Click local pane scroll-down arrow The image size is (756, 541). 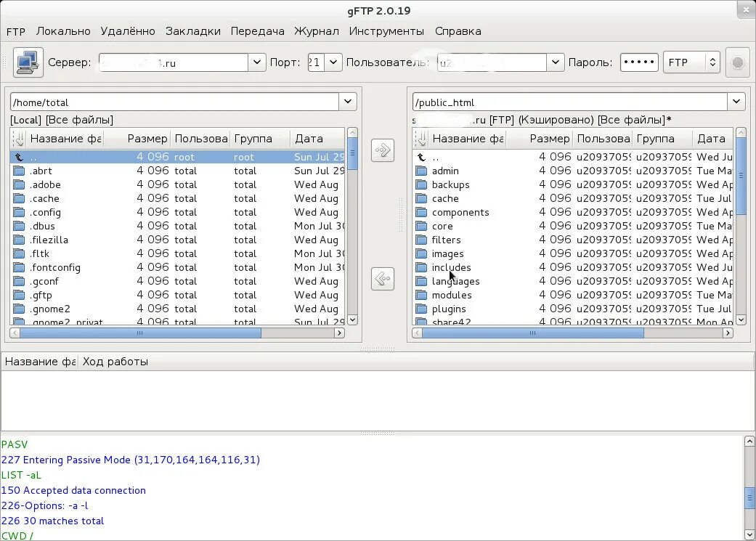[352, 320]
